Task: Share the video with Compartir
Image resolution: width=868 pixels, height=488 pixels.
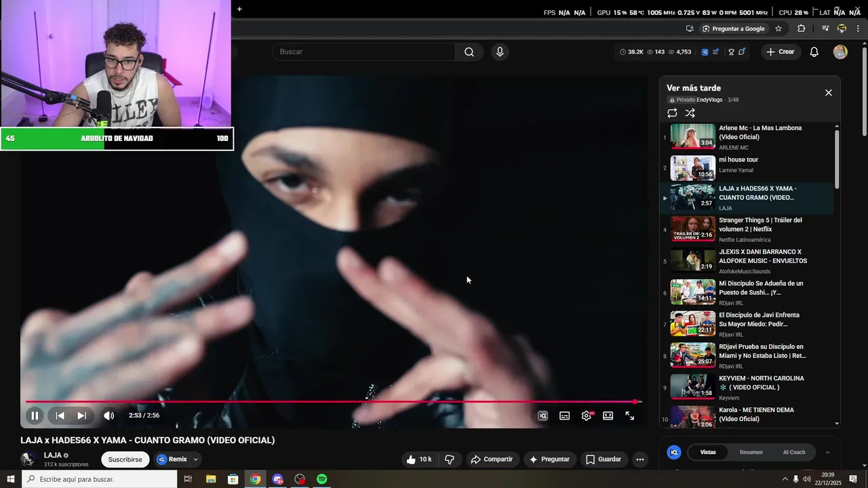Action: pyautogui.click(x=492, y=460)
